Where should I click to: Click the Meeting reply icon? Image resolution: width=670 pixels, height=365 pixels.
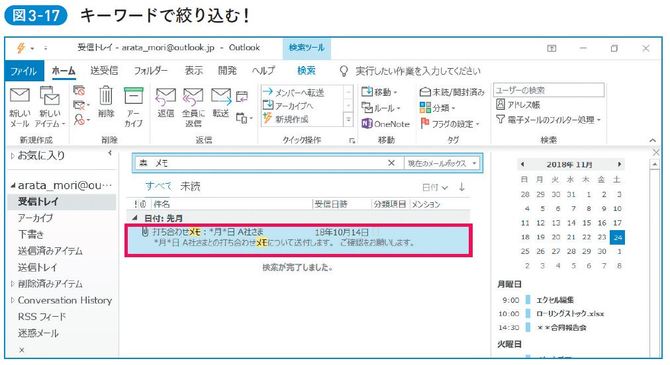(242, 97)
